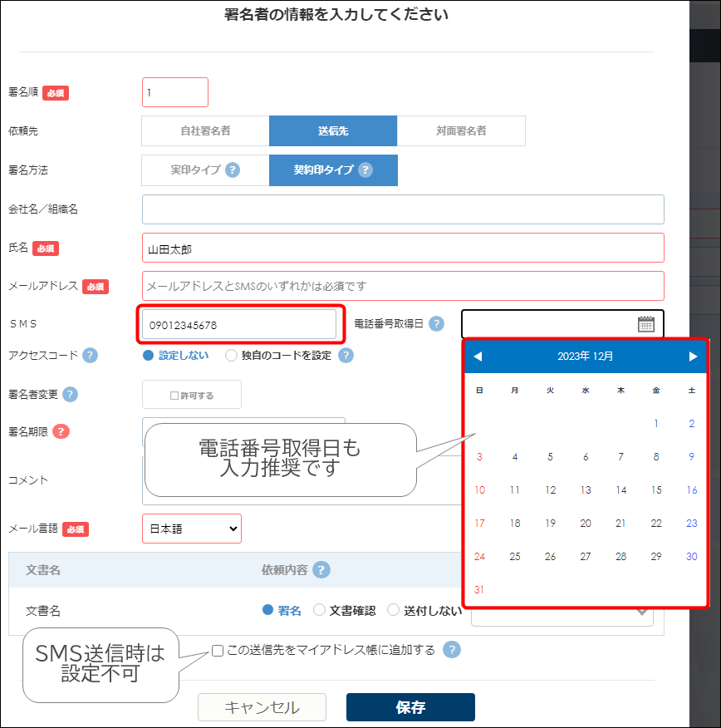This screenshot has width=721, height=728.
Task: Go to previous month in calendar
Action: [478, 357]
